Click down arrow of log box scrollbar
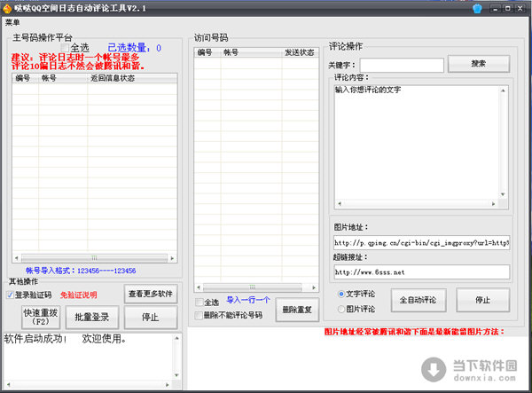Viewport: 532px width, 393px height. point(176,375)
